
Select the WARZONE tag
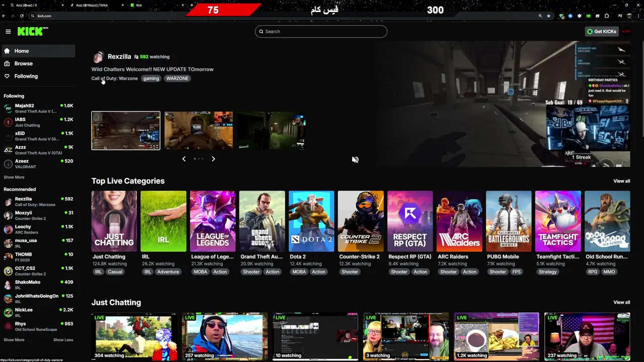tap(177, 78)
